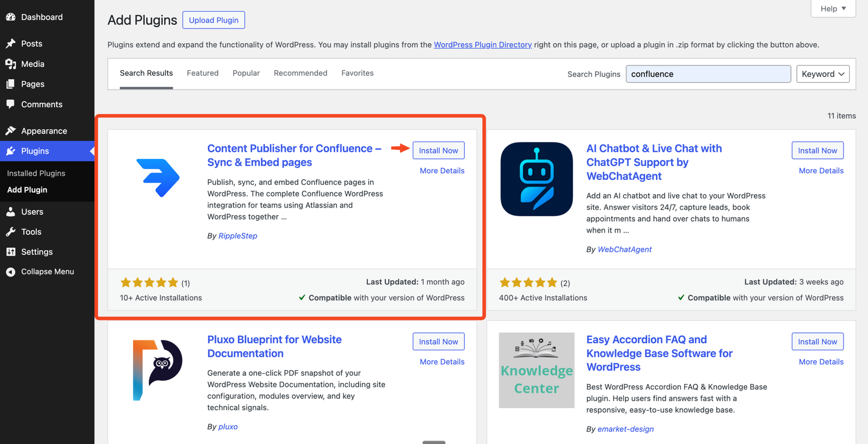Install Content Publisher for Confluence plugin
The image size is (868, 444).
438,151
